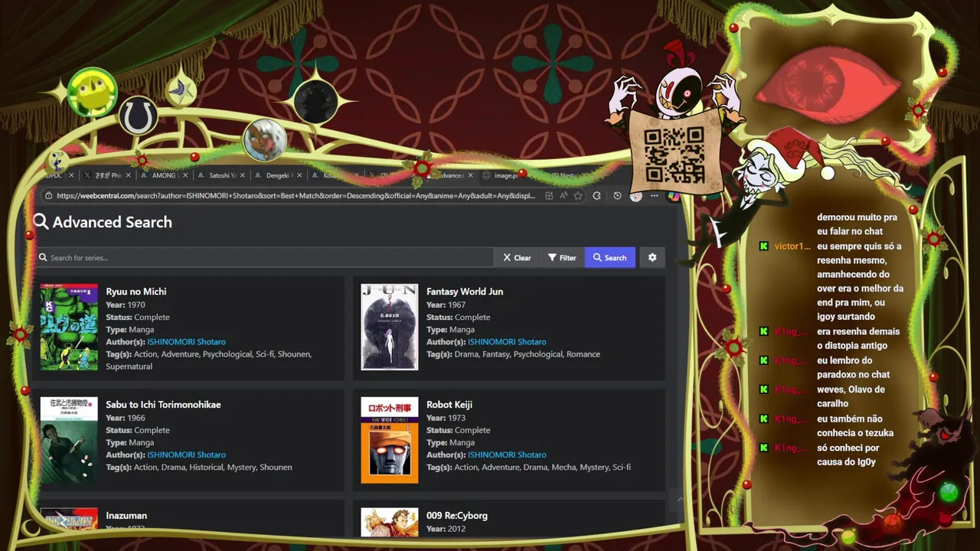Open the Filter options
Screen dimensions: 980x551
pos(562,258)
